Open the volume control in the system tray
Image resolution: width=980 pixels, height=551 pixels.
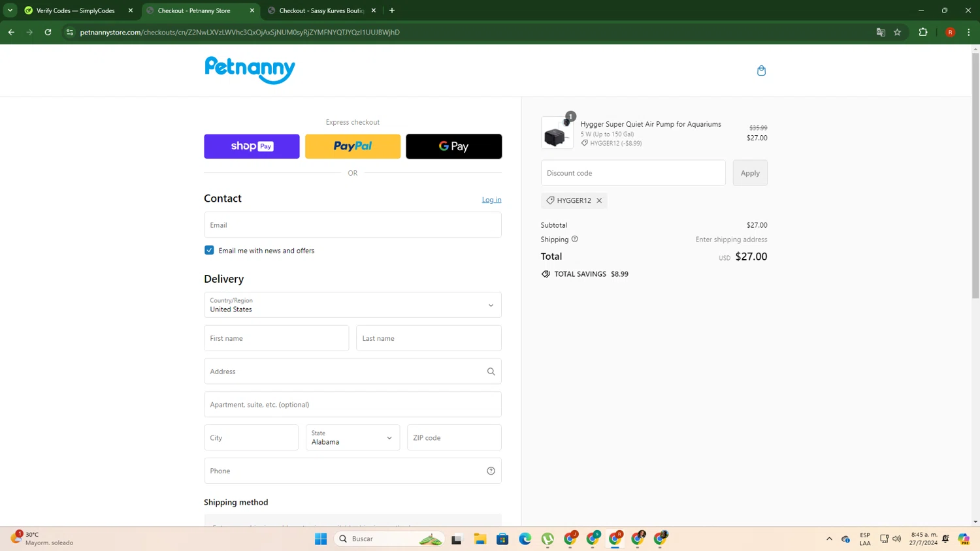(x=897, y=539)
